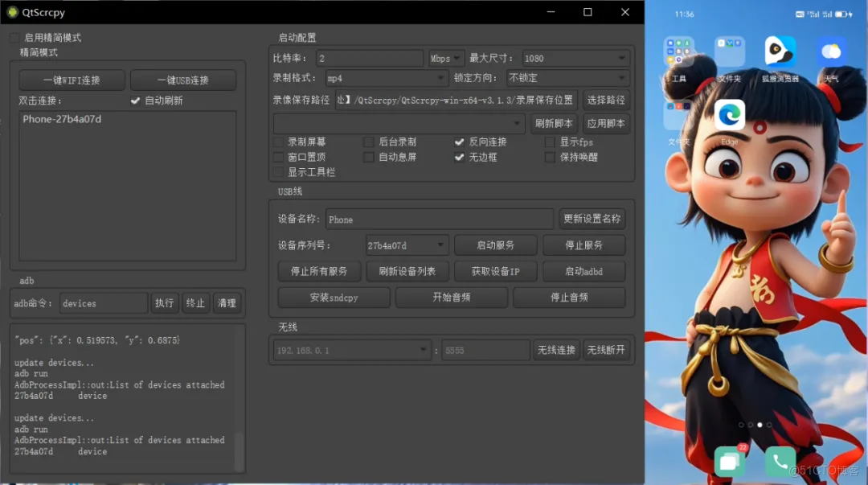Open the top 文件夹 folder on the phone
868x485 pixels.
click(x=729, y=51)
